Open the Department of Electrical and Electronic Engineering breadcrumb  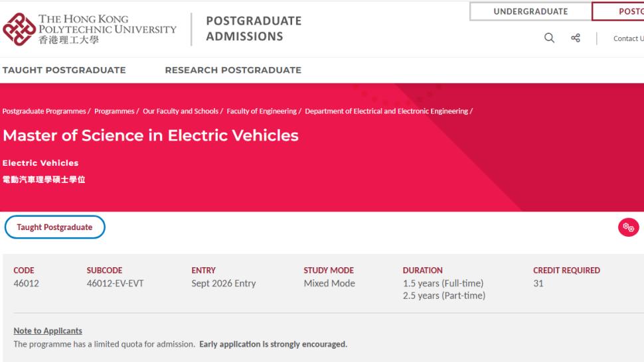coord(386,111)
